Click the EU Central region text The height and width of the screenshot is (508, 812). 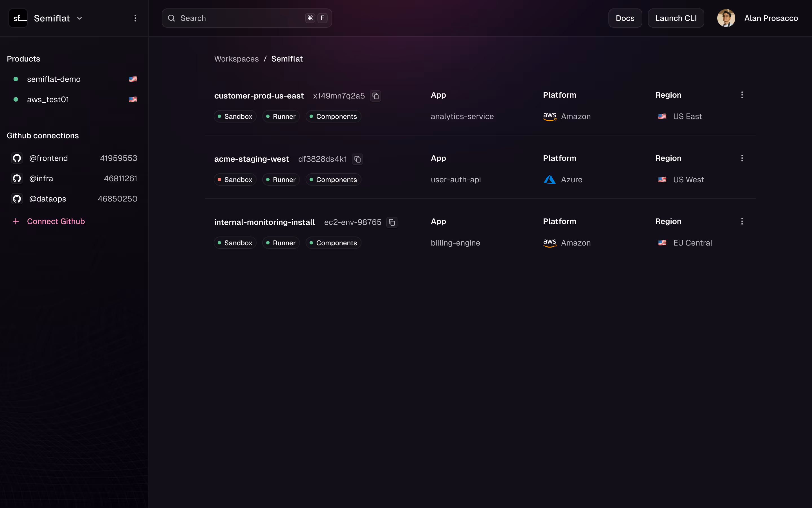[692, 243]
